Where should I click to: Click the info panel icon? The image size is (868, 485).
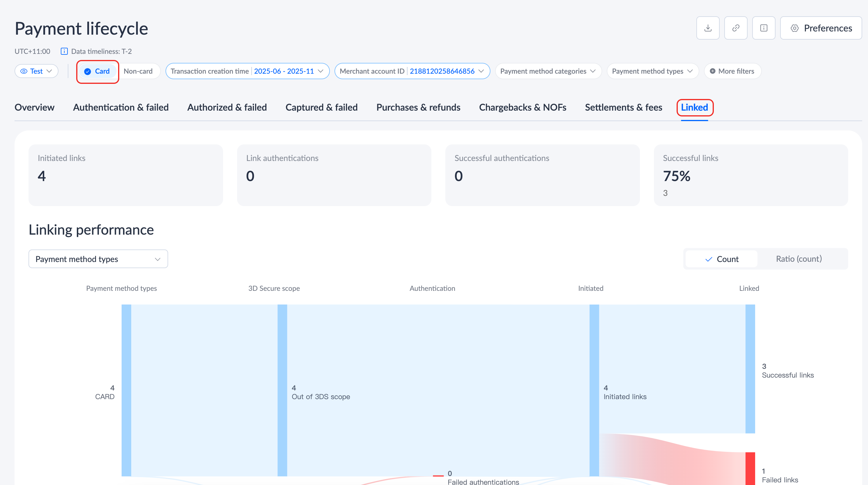tap(764, 28)
